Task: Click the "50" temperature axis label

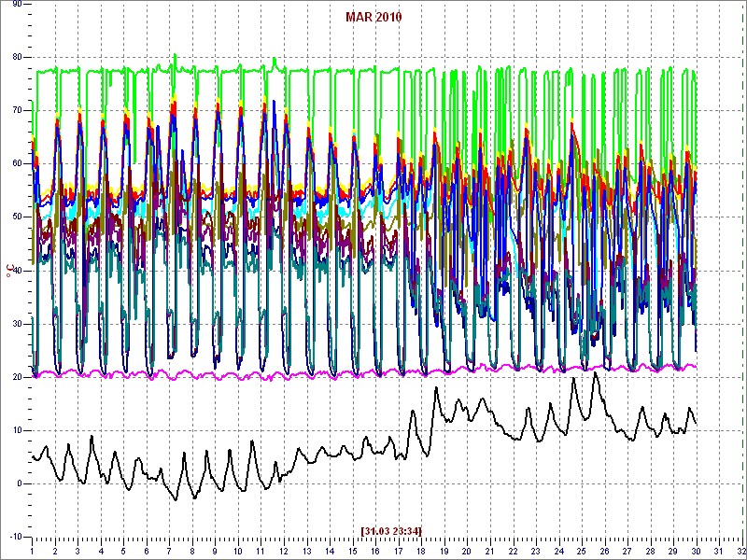Action: [17, 217]
